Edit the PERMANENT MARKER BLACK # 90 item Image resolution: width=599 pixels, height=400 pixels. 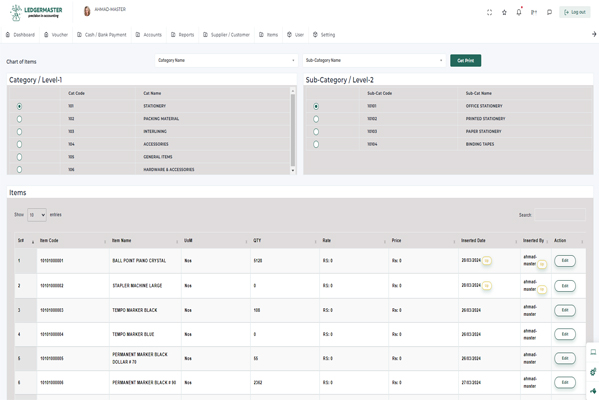(x=565, y=382)
